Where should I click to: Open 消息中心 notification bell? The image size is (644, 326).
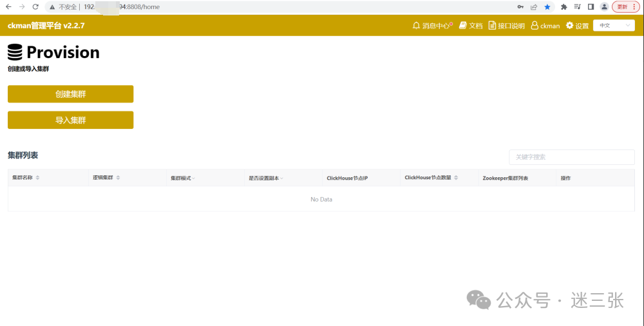point(432,26)
